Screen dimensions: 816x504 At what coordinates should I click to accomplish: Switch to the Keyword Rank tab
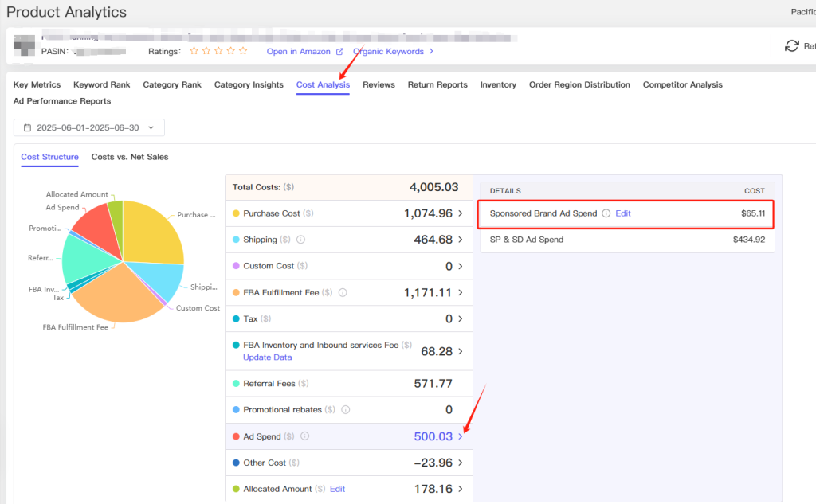(101, 84)
